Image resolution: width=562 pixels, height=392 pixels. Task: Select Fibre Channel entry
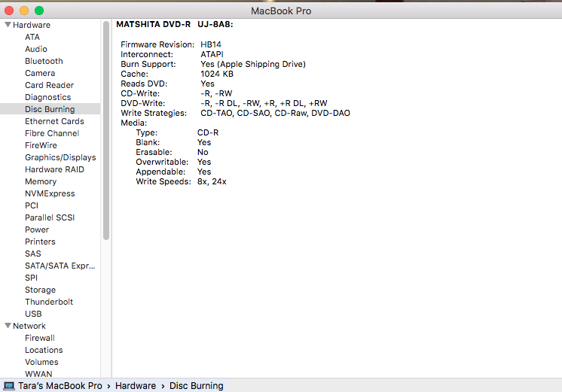click(x=52, y=133)
